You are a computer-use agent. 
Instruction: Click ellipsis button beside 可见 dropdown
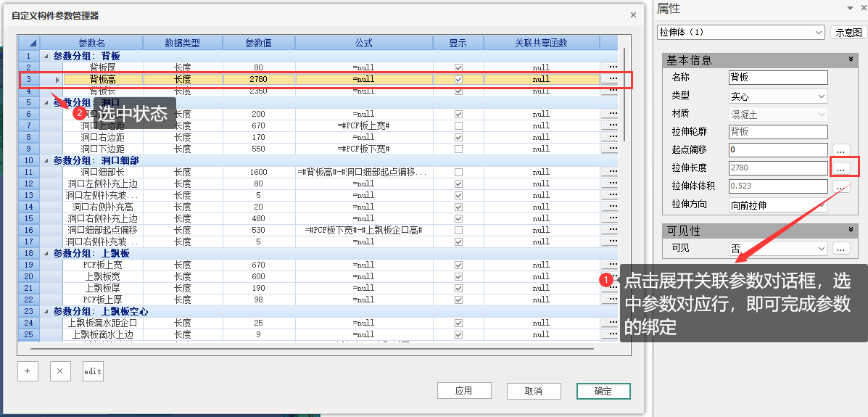(841, 249)
